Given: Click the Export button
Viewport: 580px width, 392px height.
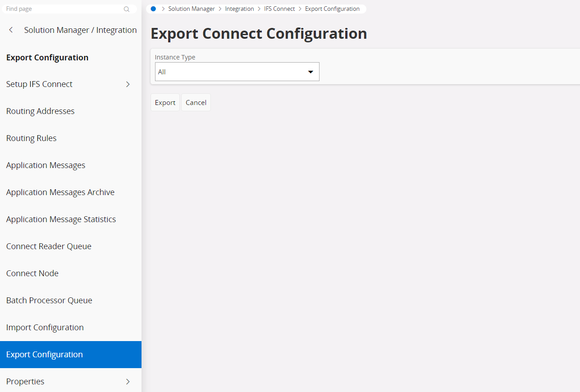Looking at the screenshot, I should coord(165,103).
